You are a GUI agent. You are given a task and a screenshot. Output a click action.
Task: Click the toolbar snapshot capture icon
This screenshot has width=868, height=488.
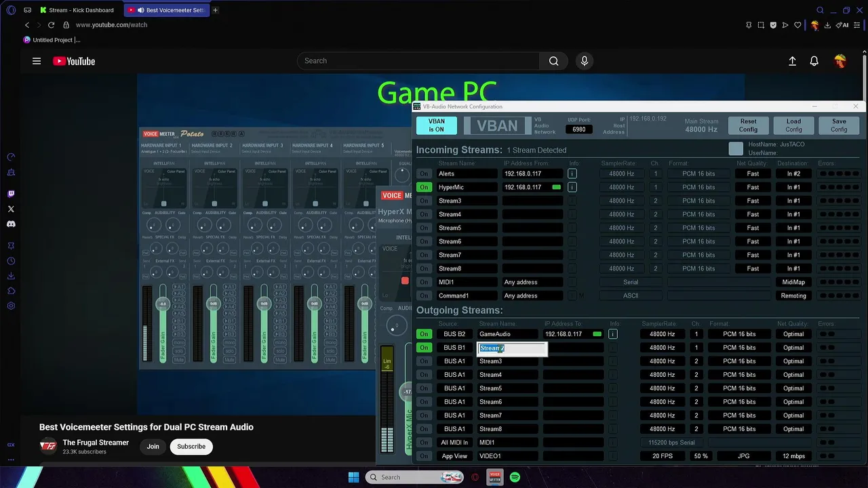click(761, 25)
